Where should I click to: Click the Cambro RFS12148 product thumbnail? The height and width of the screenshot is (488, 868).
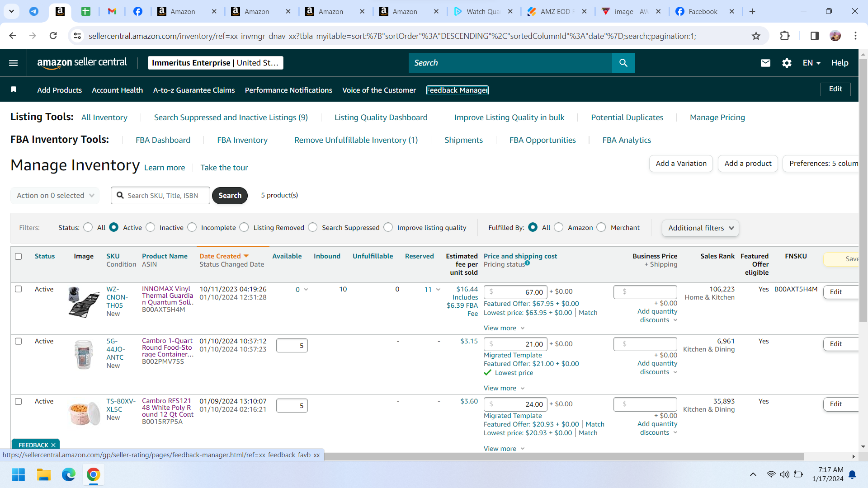pyautogui.click(x=84, y=413)
